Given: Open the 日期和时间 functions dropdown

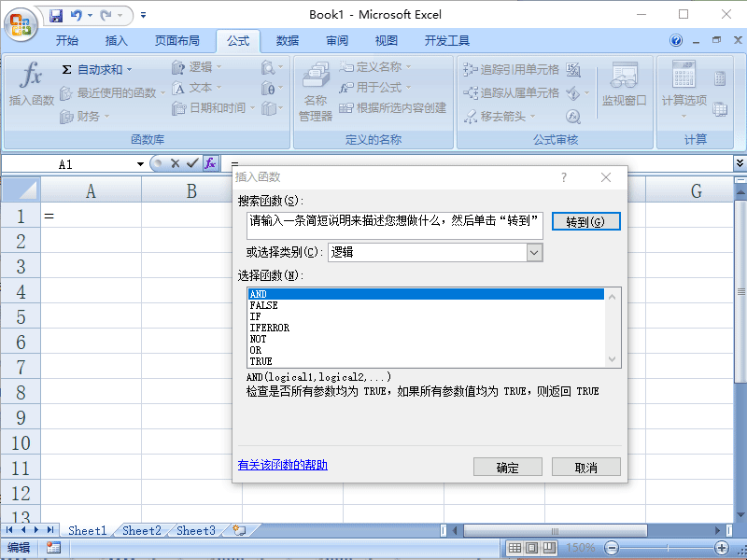Looking at the screenshot, I should [x=214, y=108].
